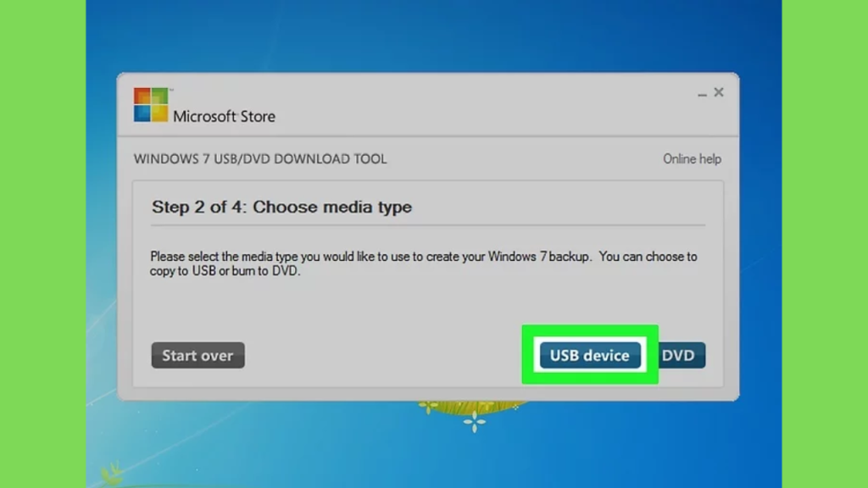868x488 pixels.
Task: Select the DVD media button
Action: 682,355
